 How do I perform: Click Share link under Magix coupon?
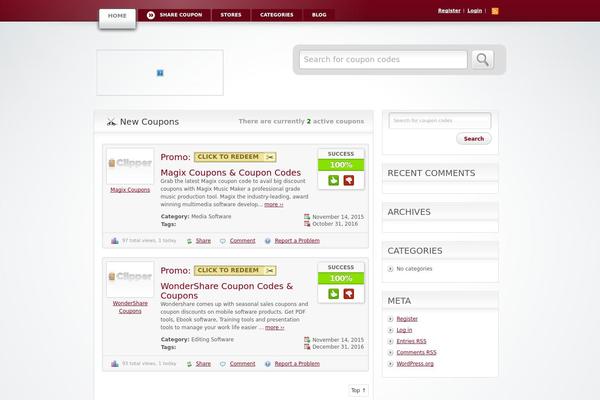coord(203,241)
